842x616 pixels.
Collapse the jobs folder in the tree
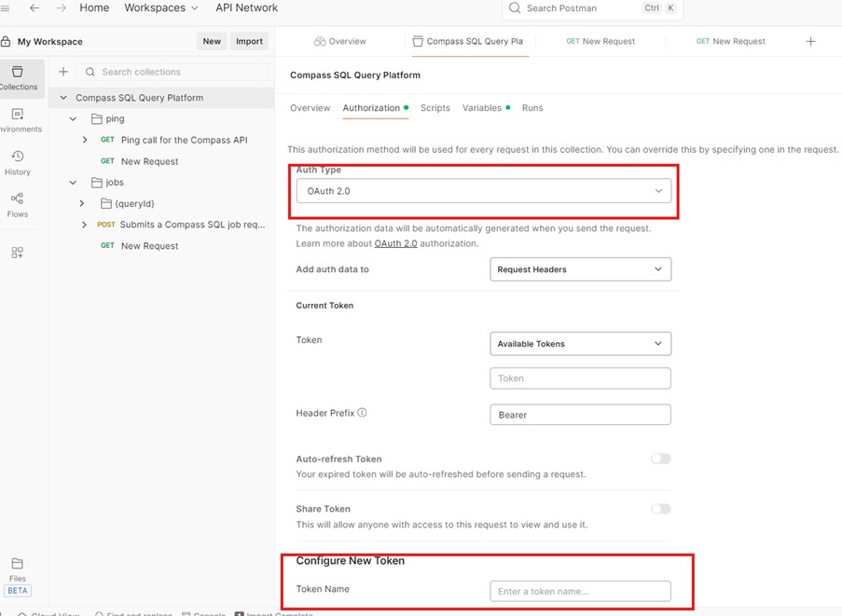[x=74, y=183]
